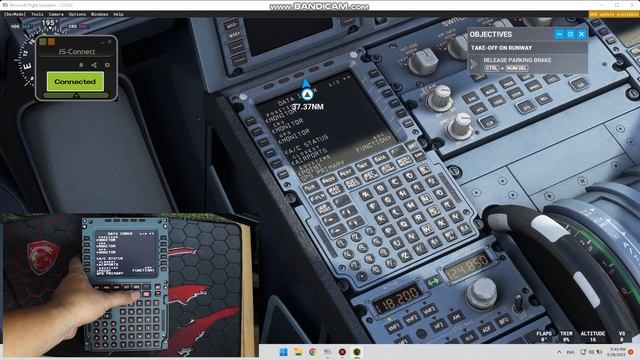Select VHF1 on the radio panel

tap(394, 327)
